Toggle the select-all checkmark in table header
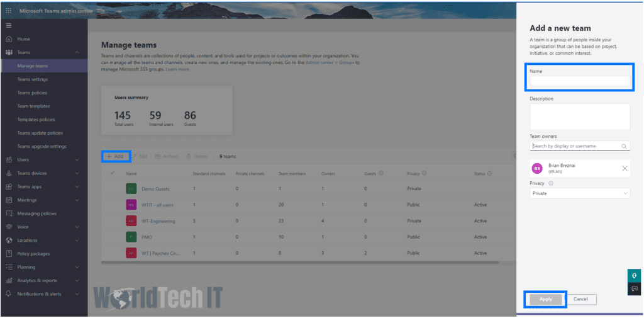Screen dimensions: 644x318 coord(113,173)
